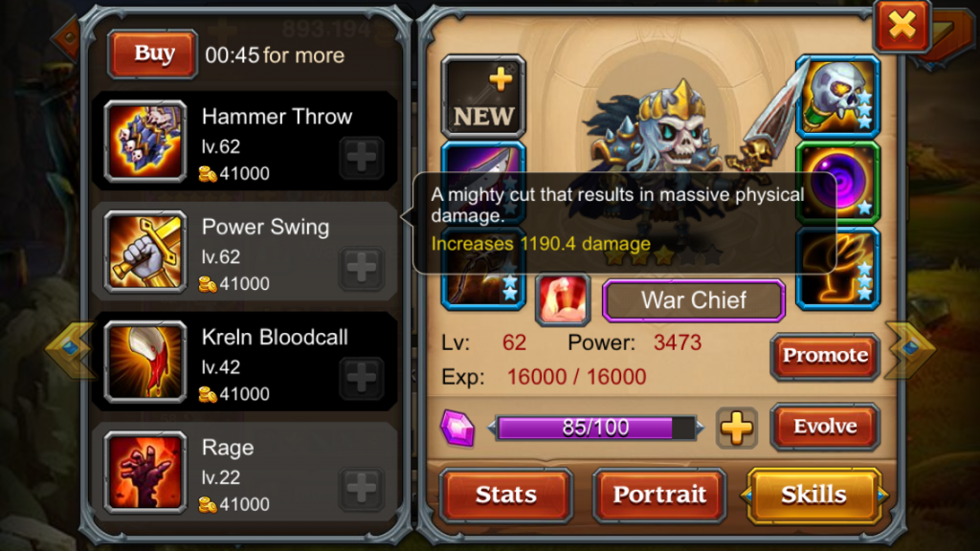The width and height of the screenshot is (980, 551).
Task: Tap the Kreln Bloodcall skill icon
Action: [x=145, y=362]
